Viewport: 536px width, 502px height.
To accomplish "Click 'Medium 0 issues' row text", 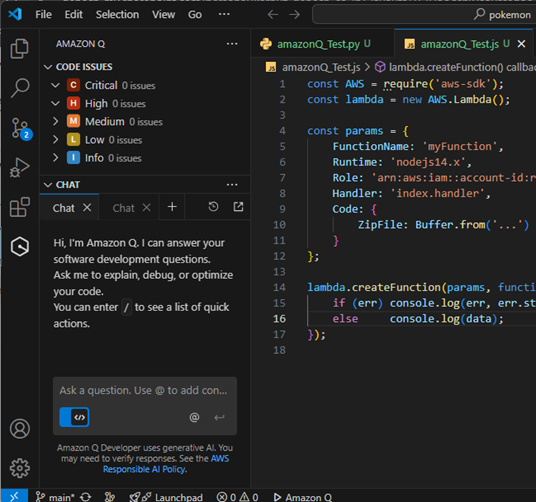I will (x=124, y=121).
